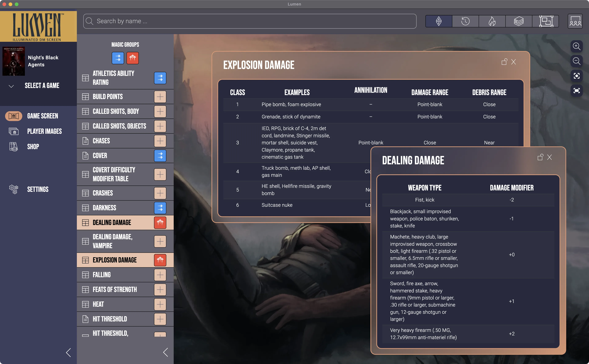589x364 pixels.
Task: Click the zoom in magnifier icon
Action: pos(576,46)
